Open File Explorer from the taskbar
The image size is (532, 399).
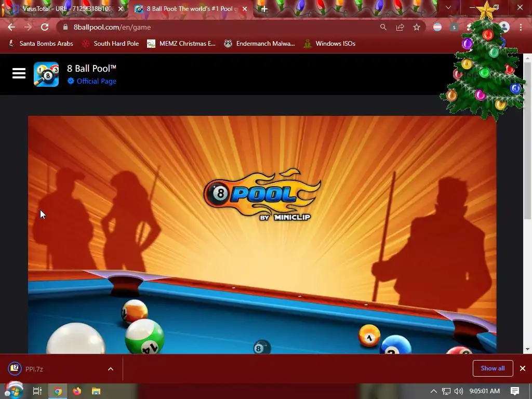click(96, 391)
